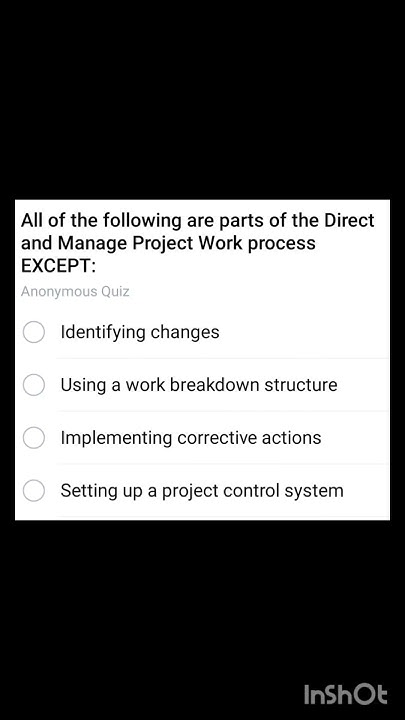The width and height of the screenshot is (405, 720).
Task: Tap the Anonymous Quiz label
Action: click(75, 292)
